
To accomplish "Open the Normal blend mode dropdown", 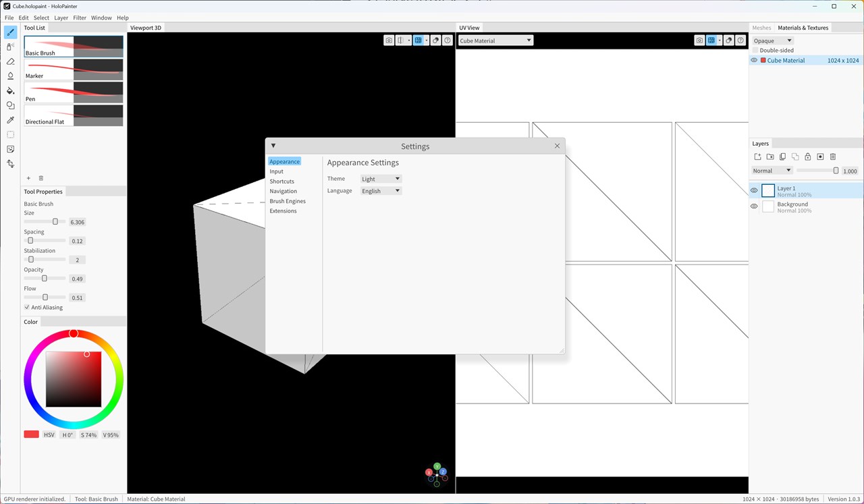I will click(x=772, y=171).
